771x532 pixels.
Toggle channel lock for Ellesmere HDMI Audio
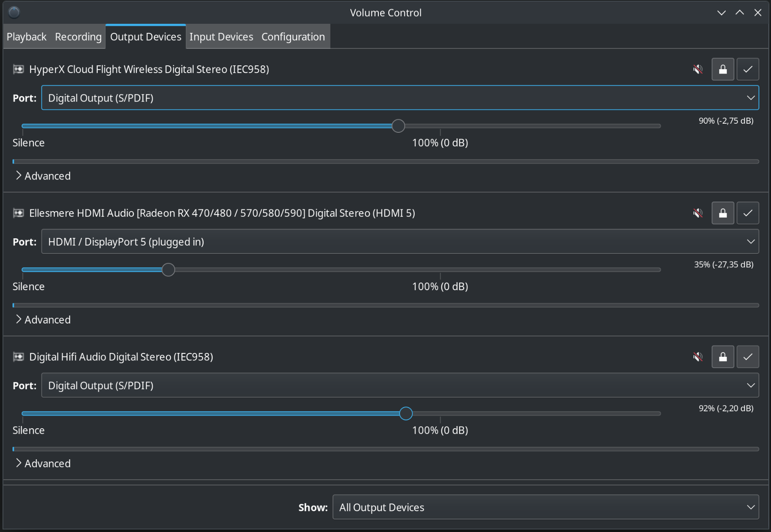coord(723,213)
